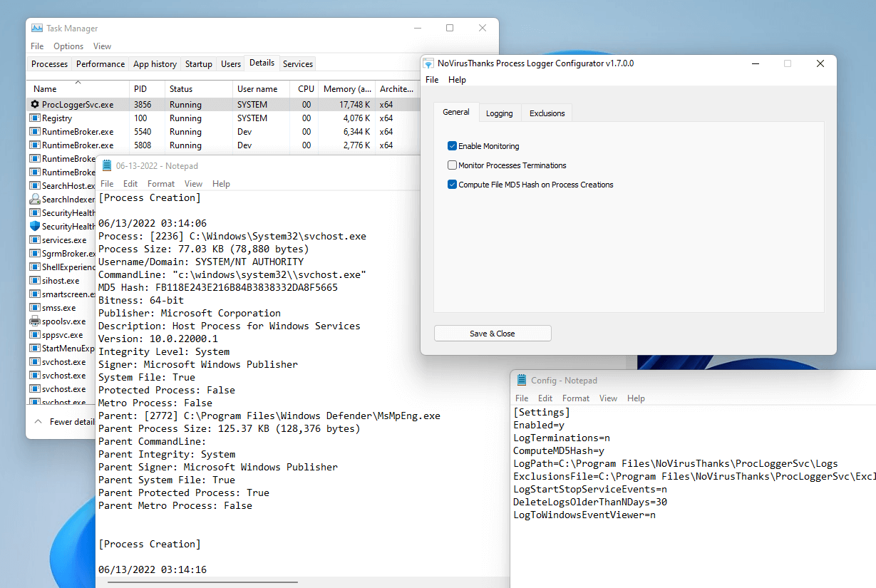Click the 06-13-2022 Notepad title bar icon

tap(107, 166)
